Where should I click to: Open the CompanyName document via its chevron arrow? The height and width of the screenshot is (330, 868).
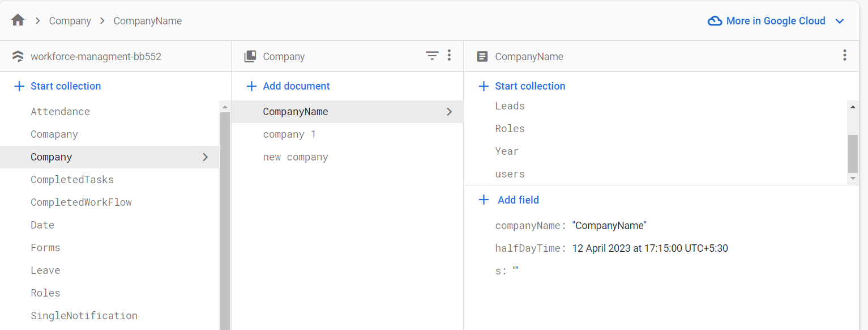click(x=449, y=111)
